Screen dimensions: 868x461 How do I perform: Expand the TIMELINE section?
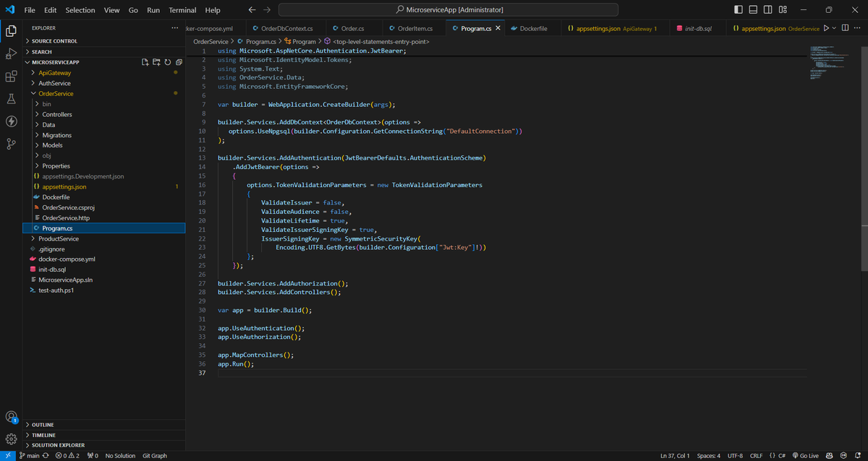tap(103, 435)
